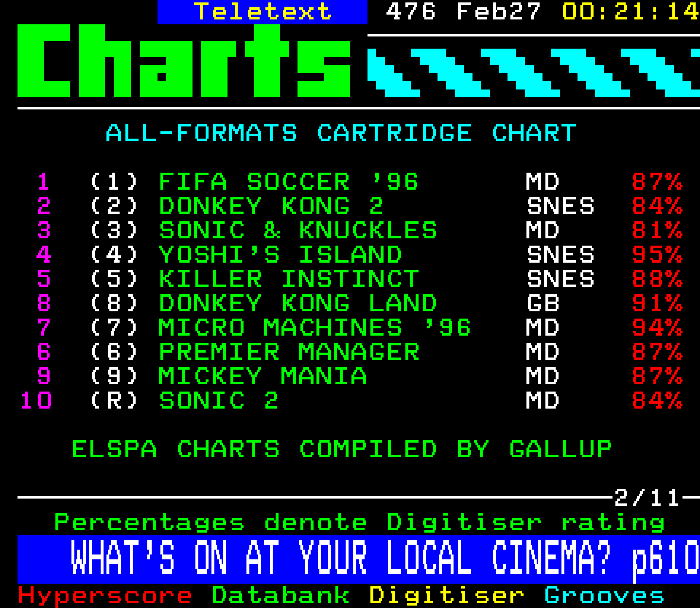700x608 pixels.
Task: Click the date Feb27 in header
Action: 498,12
